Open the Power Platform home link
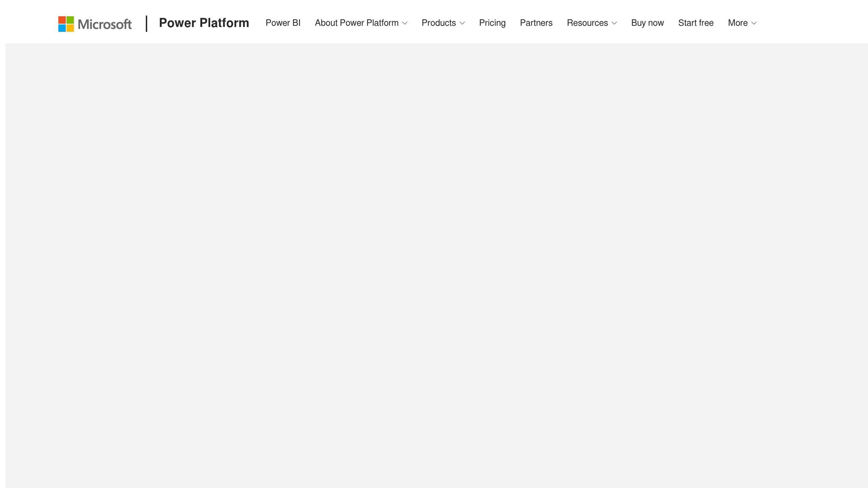The height and width of the screenshot is (488, 868). tap(204, 23)
